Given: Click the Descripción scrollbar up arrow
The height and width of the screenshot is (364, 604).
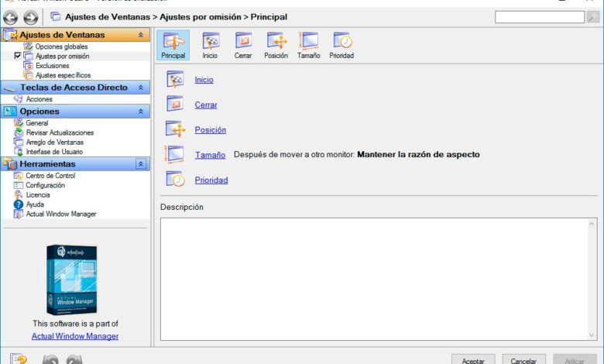Looking at the screenshot, I should tap(592, 223).
